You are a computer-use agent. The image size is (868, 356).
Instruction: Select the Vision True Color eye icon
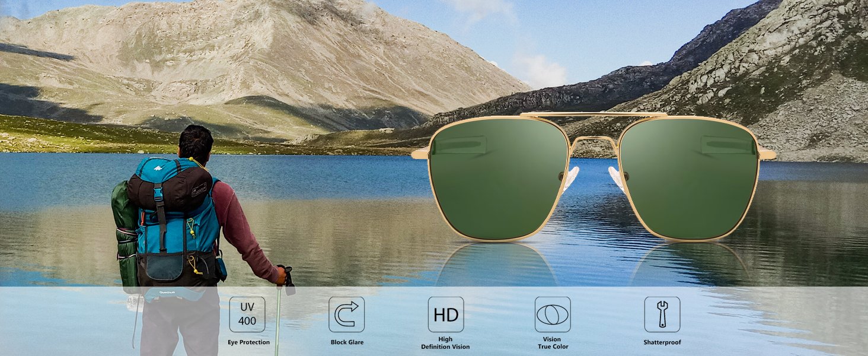coord(553,314)
